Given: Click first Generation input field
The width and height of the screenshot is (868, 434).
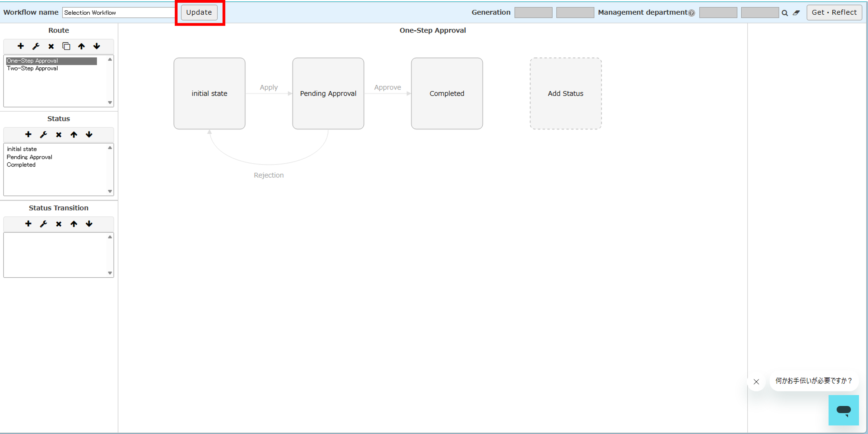Looking at the screenshot, I should pos(533,12).
